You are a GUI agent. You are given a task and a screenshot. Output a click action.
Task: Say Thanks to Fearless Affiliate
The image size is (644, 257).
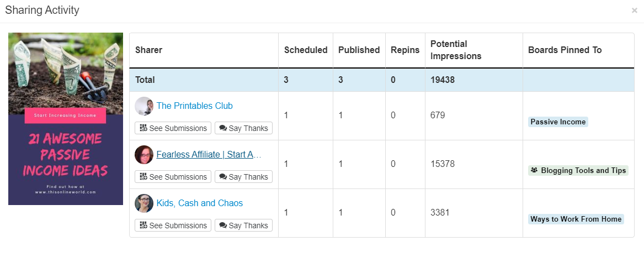(243, 177)
